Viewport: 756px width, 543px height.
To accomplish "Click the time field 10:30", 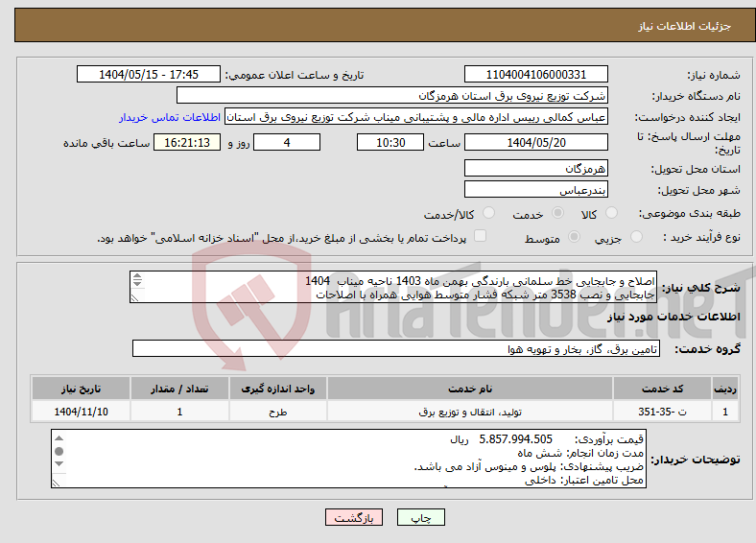I will tap(390, 142).
